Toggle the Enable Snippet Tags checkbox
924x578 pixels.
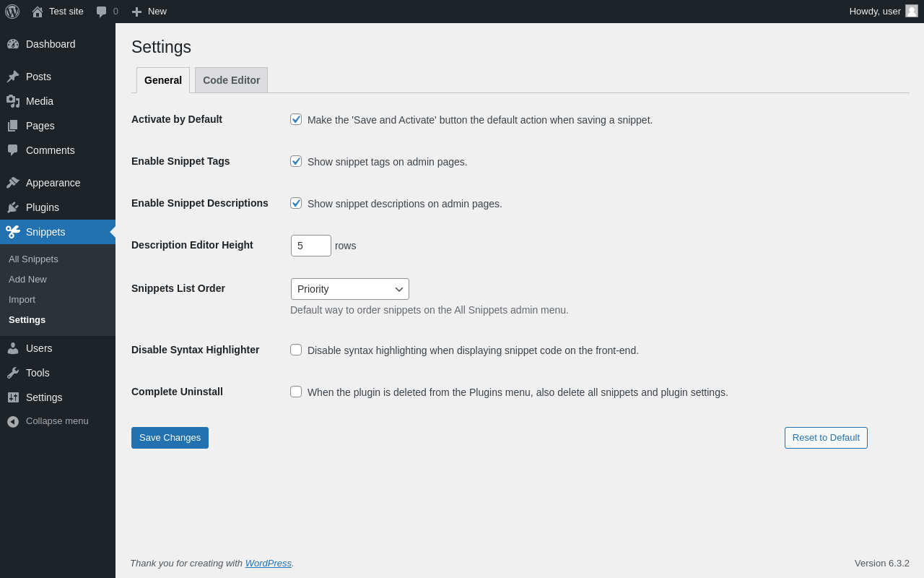coord(296,161)
